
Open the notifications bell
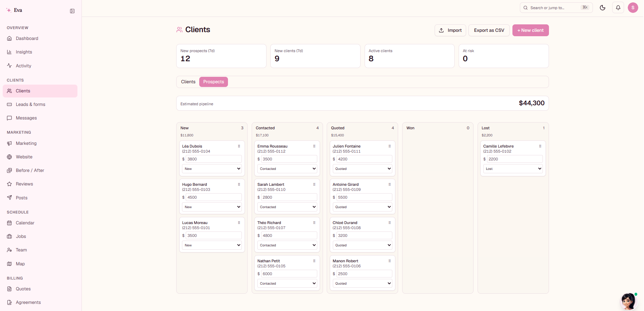tap(618, 8)
